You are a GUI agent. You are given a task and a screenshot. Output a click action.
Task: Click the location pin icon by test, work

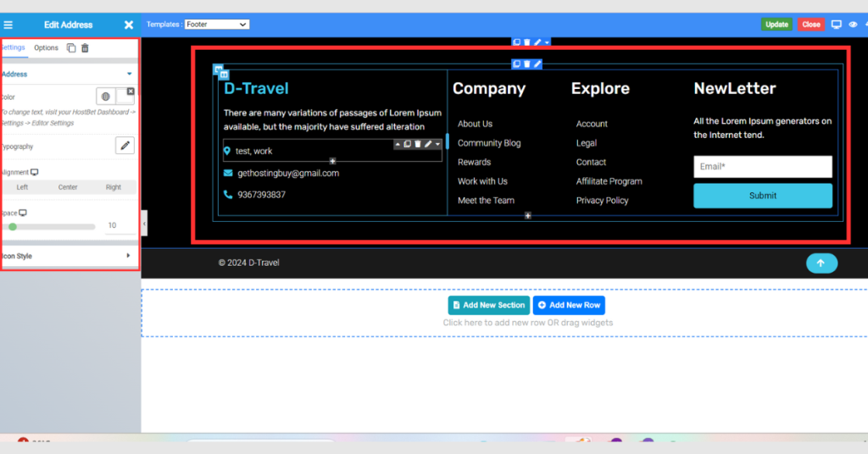(227, 151)
